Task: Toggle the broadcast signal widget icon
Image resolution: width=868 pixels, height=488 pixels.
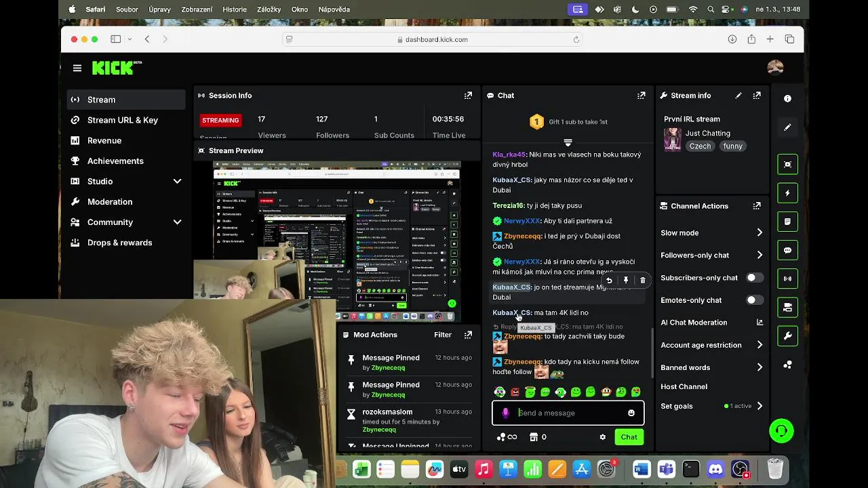Action: (787, 279)
